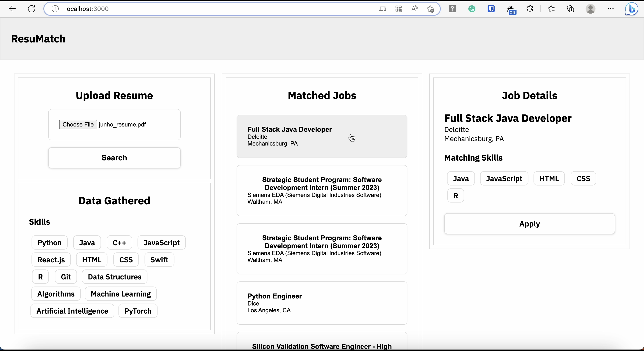Click the JavaScript matching skill tag

[504, 178]
